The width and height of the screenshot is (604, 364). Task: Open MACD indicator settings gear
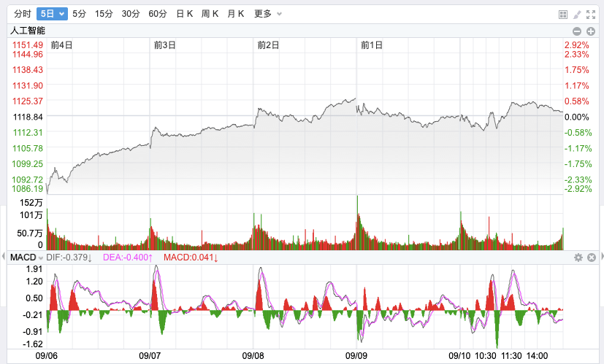click(578, 257)
